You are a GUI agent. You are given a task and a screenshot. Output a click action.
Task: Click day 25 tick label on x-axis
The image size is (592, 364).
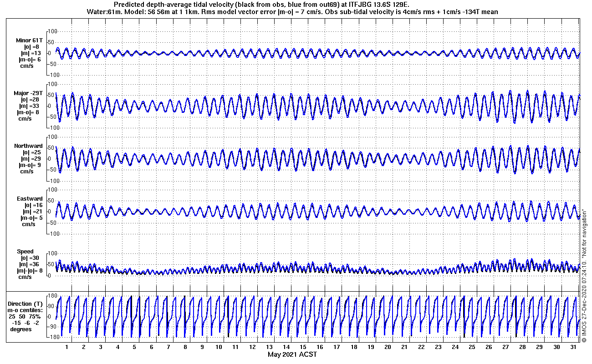(472, 347)
